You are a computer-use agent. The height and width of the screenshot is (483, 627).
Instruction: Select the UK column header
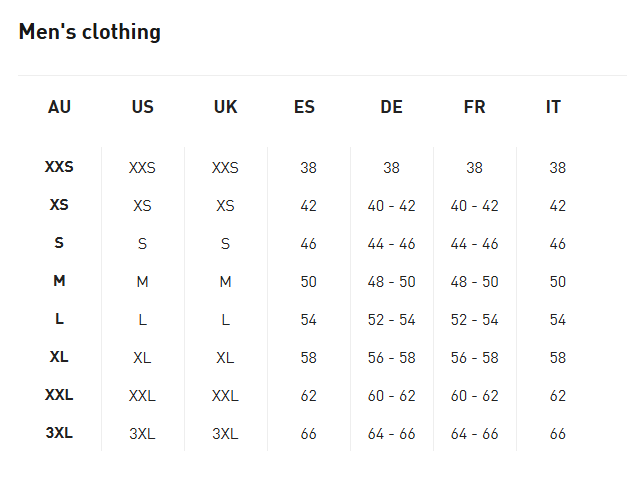click(226, 107)
